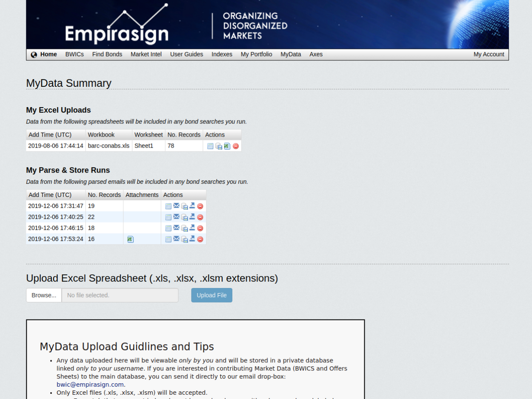Delete the 17:40:25 parse run

[x=200, y=217]
